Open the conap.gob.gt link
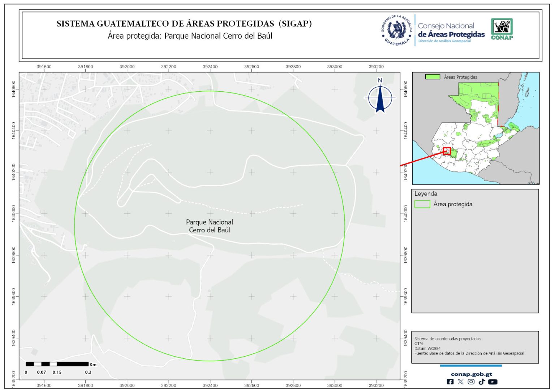The width and height of the screenshot is (555, 392). (x=471, y=374)
